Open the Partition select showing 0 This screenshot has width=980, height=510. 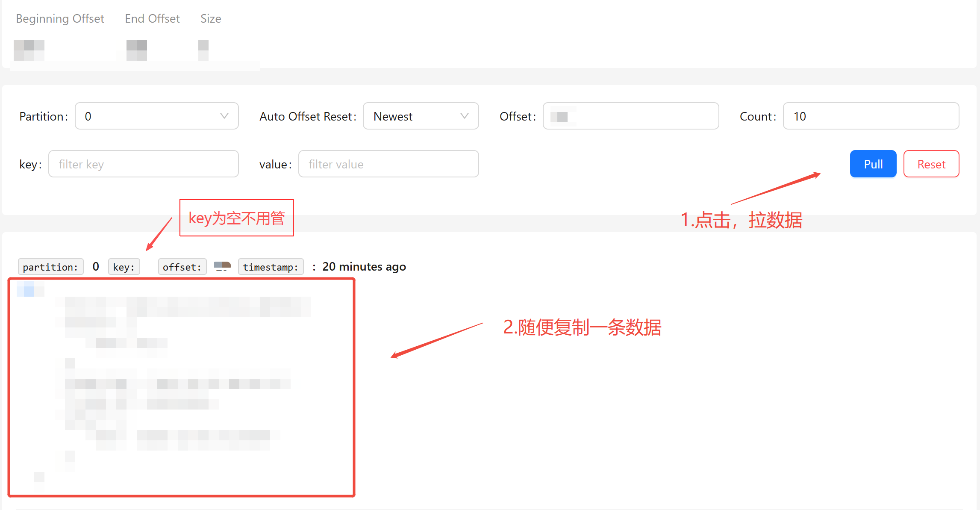150,116
